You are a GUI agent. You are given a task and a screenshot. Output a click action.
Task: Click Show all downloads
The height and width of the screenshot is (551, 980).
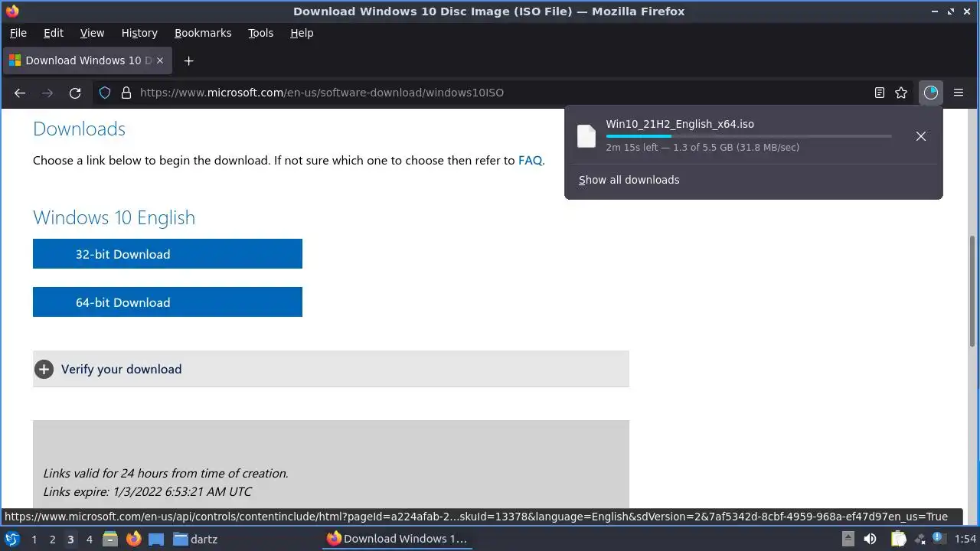click(629, 180)
